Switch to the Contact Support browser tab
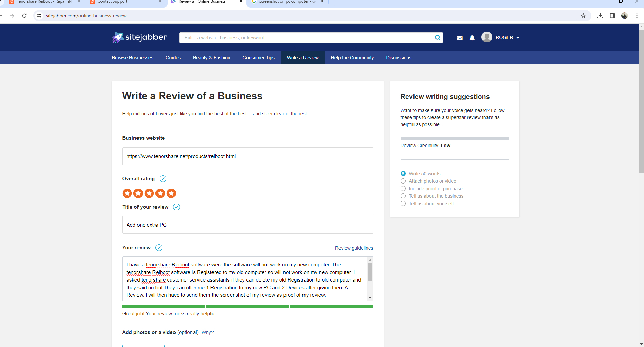Image resolution: width=644 pixels, height=347 pixels. tap(112, 2)
